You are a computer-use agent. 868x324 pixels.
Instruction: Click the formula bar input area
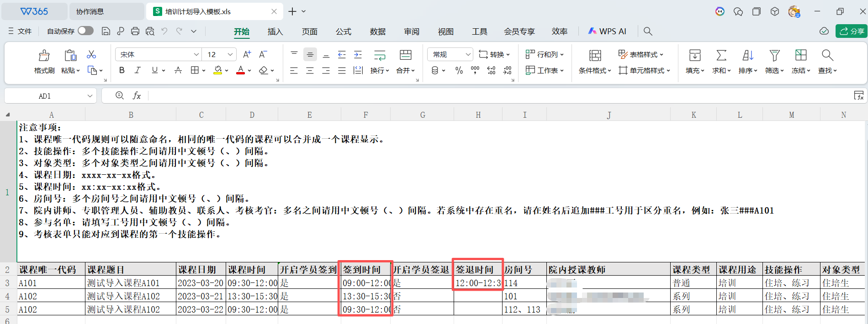coord(500,95)
